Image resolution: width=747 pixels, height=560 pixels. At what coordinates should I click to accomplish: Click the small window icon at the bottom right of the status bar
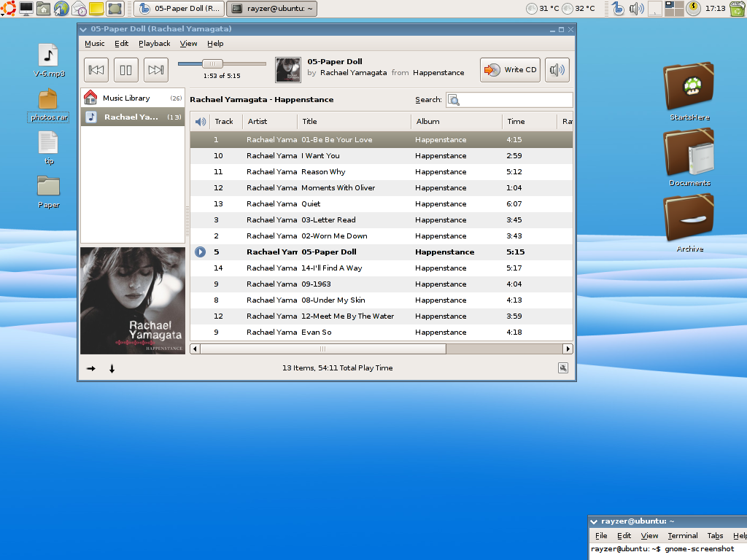click(563, 368)
